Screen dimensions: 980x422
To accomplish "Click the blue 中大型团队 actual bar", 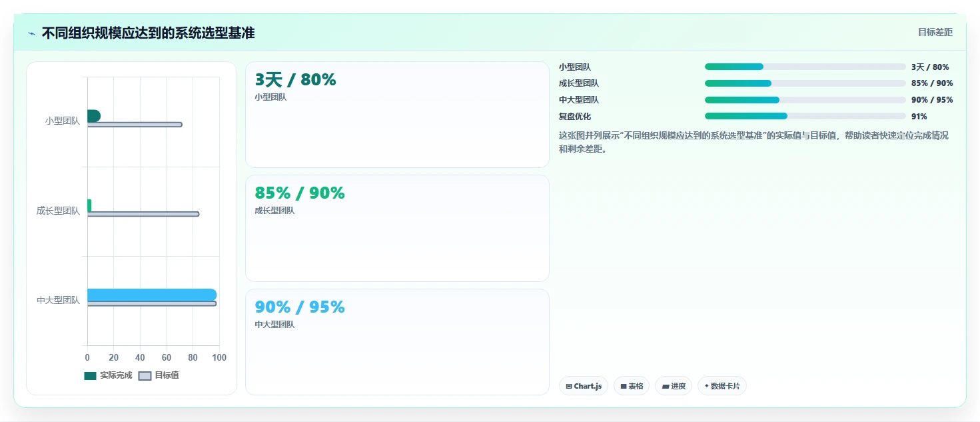I will [x=152, y=295].
